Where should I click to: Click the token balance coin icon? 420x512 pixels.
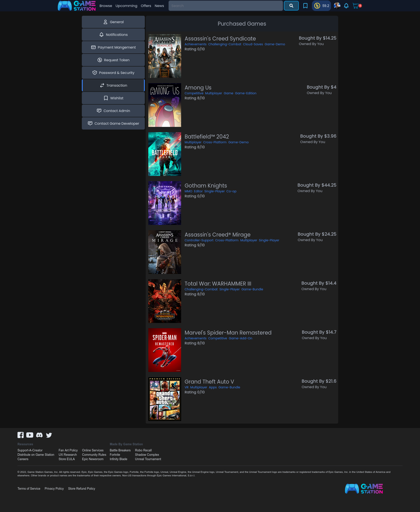(317, 6)
